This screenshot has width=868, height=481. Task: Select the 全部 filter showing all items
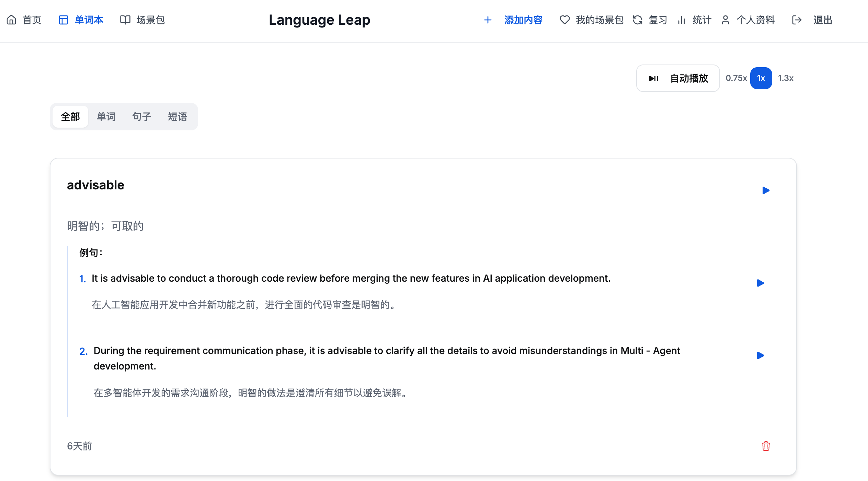(x=70, y=117)
